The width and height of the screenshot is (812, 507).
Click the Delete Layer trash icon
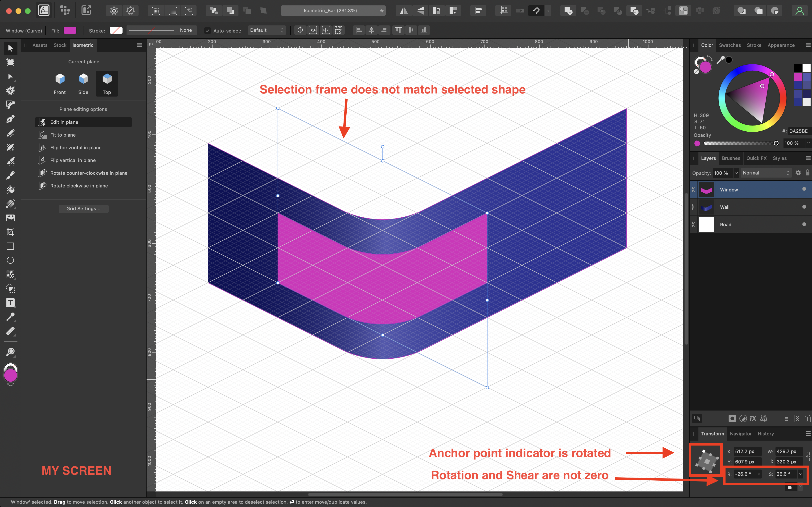[808, 418]
